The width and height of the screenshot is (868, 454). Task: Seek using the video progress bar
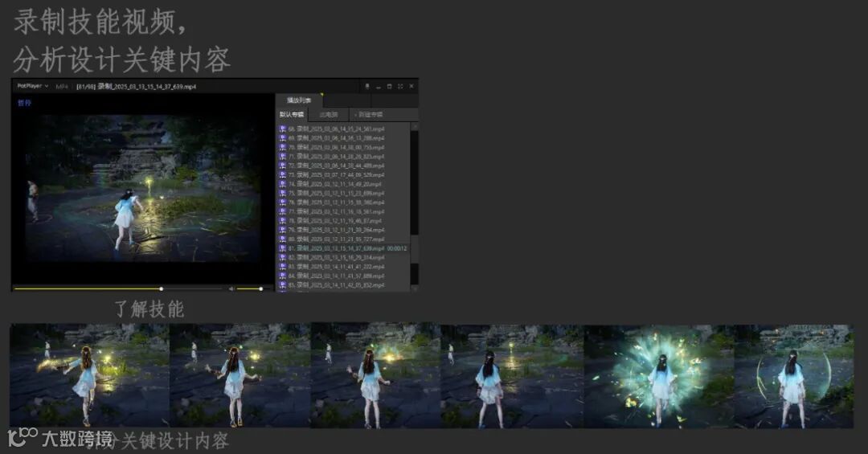[x=118, y=288]
